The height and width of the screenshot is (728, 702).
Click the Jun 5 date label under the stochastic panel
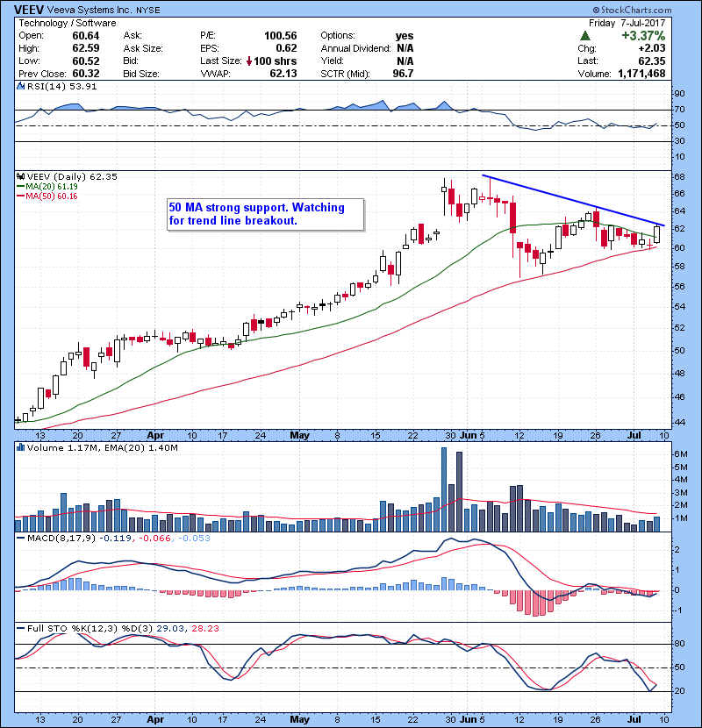pyautogui.click(x=472, y=719)
